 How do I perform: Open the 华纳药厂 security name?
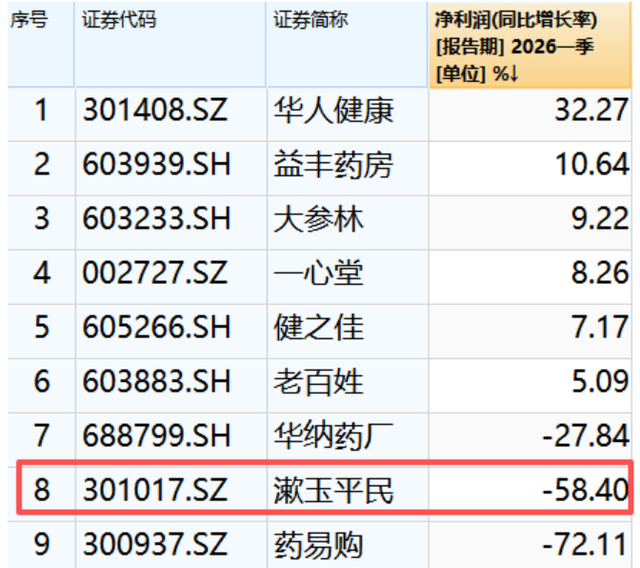click(333, 436)
